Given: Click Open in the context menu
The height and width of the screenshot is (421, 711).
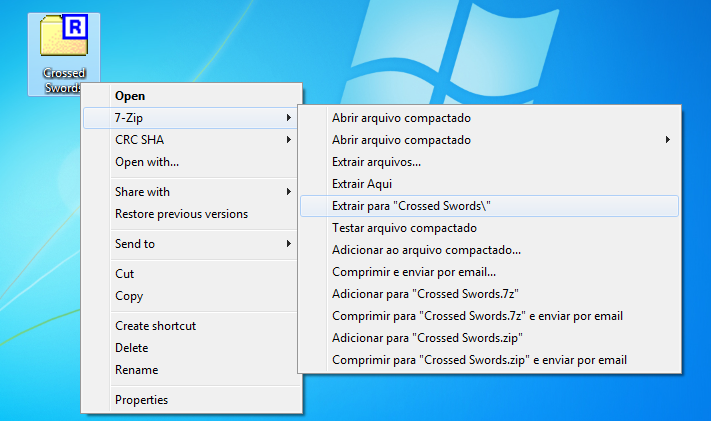Looking at the screenshot, I should (130, 96).
